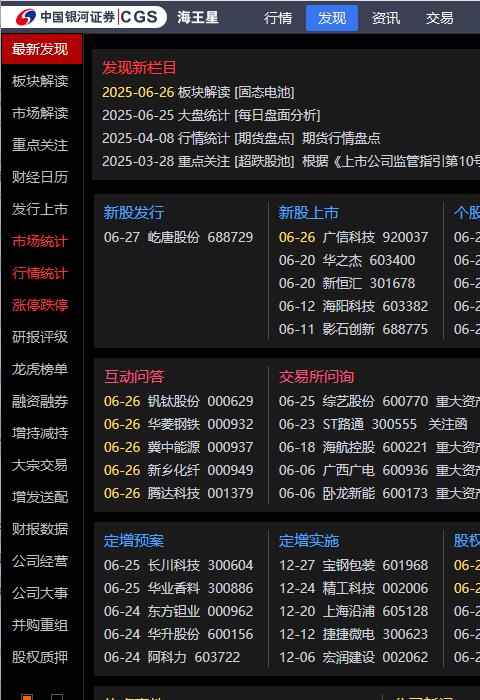
Task: Select 捷捷微电 300623 row
Action: point(354,634)
